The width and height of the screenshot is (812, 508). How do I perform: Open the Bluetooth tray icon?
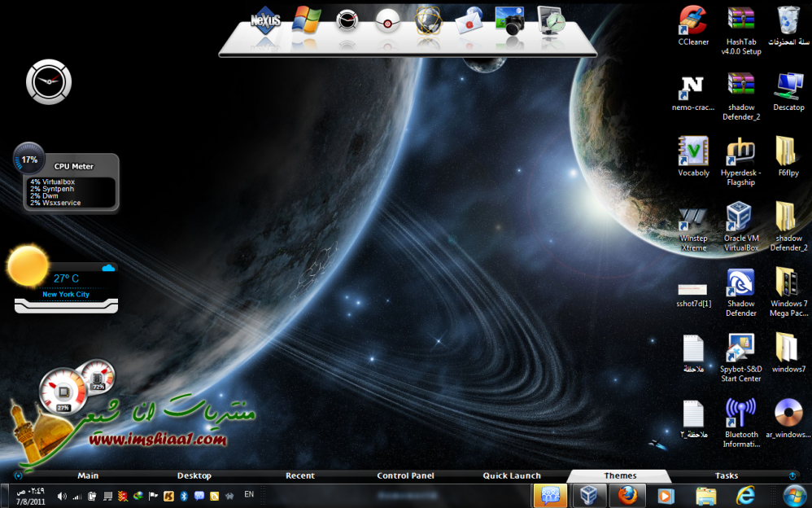click(184, 496)
